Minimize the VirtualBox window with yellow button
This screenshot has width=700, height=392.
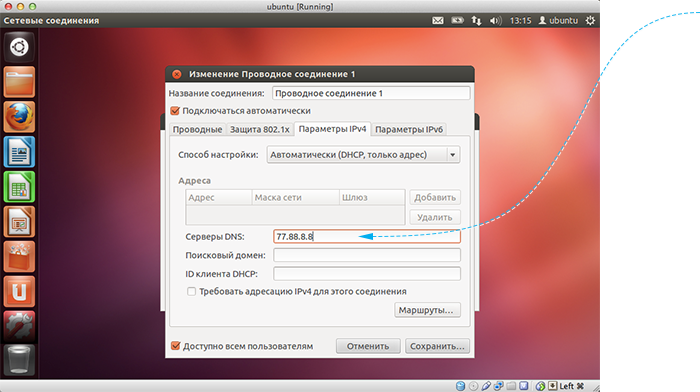point(20,7)
